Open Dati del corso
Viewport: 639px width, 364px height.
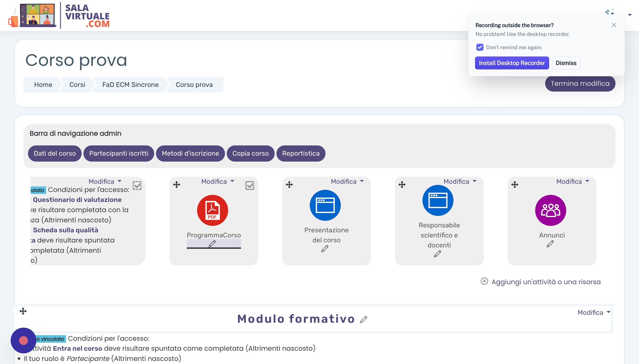click(55, 153)
